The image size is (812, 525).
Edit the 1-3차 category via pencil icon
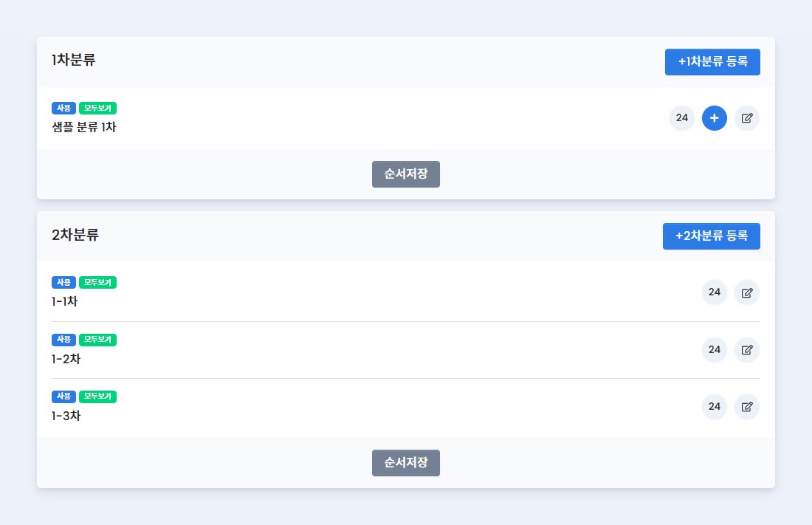pyautogui.click(x=747, y=407)
